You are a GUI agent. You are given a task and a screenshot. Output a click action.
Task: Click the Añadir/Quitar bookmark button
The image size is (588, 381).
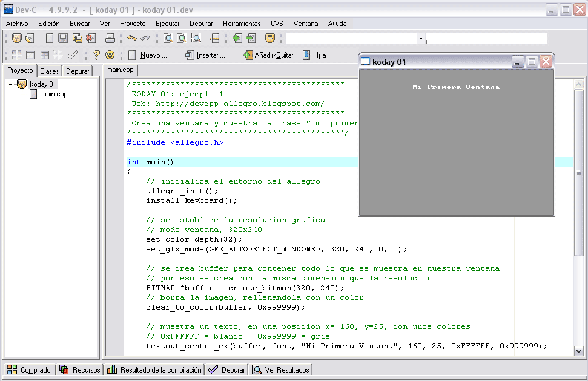268,55
